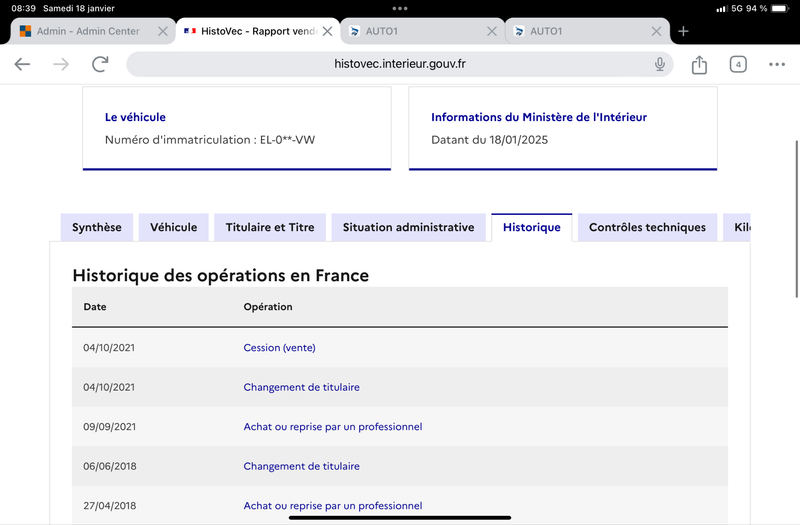Tap the three-dot multitasking control at top

pos(400,8)
